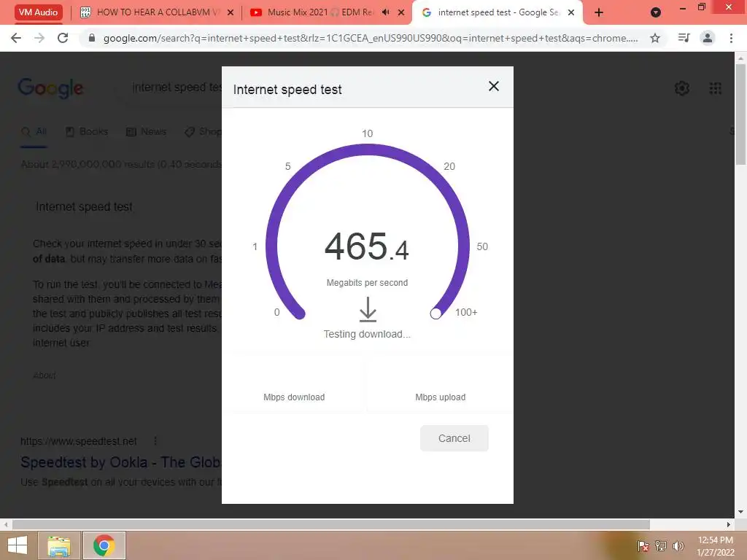
Task: Click the tab search dropdown in title bar
Action: point(656,13)
